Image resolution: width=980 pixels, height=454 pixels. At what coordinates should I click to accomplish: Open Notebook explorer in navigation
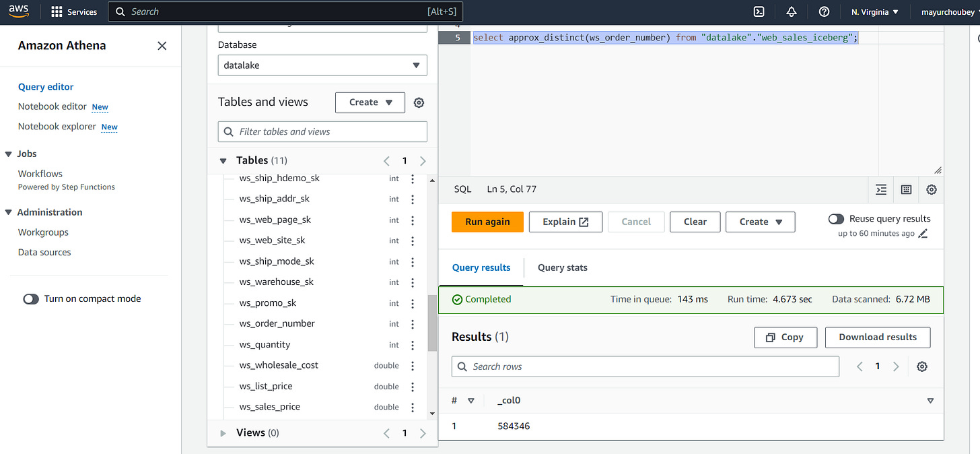click(57, 127)
